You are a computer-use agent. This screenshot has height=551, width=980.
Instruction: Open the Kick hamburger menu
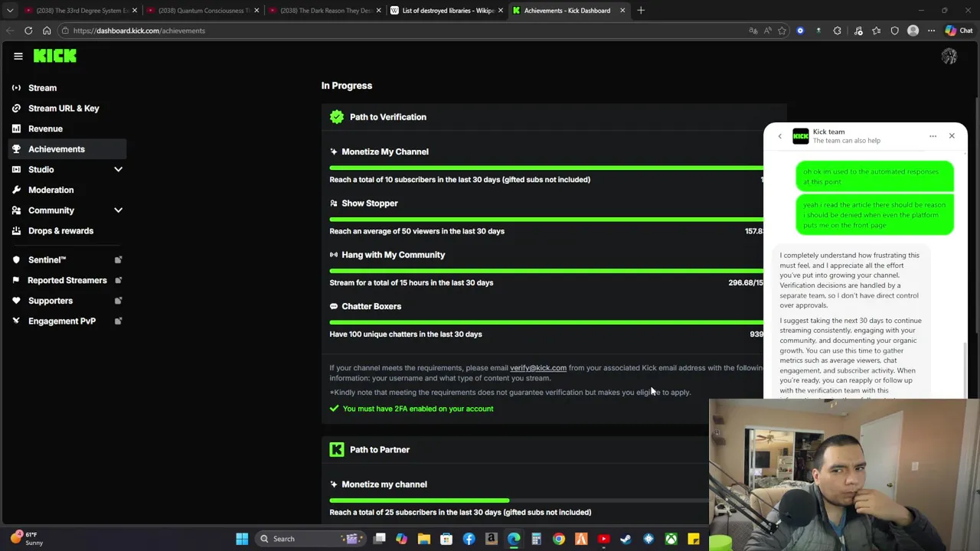(18, 56)
